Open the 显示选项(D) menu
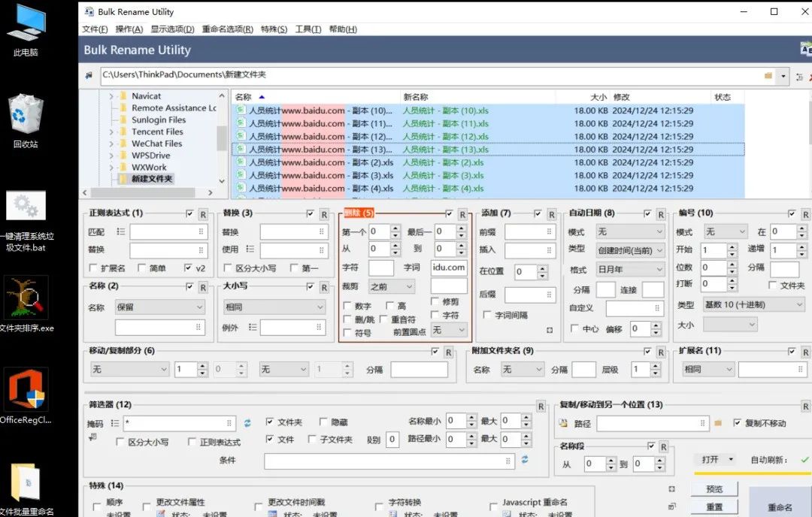The image size is (812, 517). 172,29
